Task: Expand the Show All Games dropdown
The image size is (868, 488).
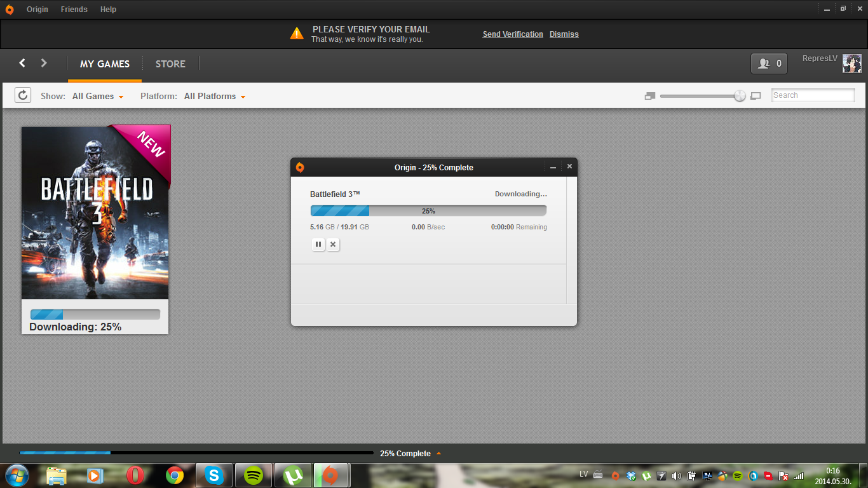Action: click(x=98, y=97)
